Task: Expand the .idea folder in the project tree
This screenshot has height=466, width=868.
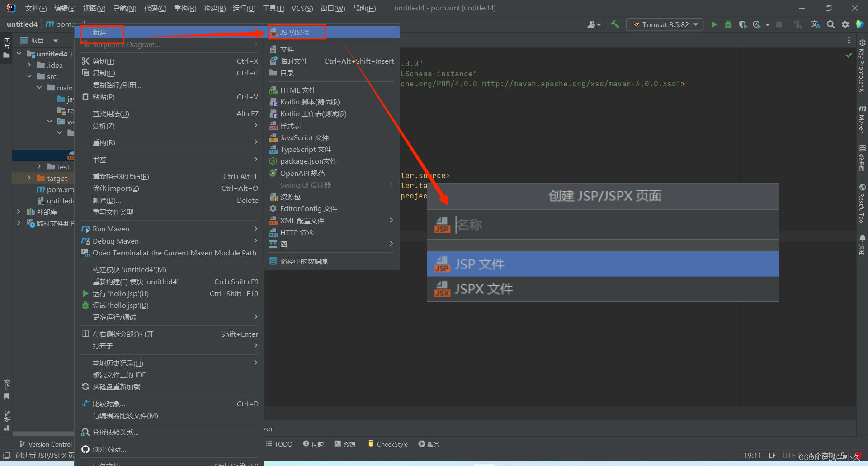Action: (29, 65)
